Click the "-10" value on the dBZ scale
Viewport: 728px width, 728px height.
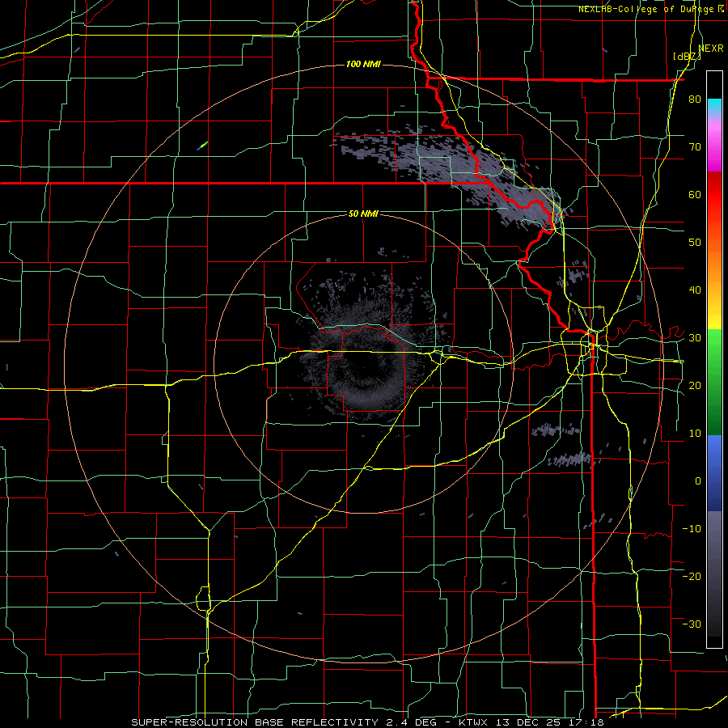click(692, 529)
